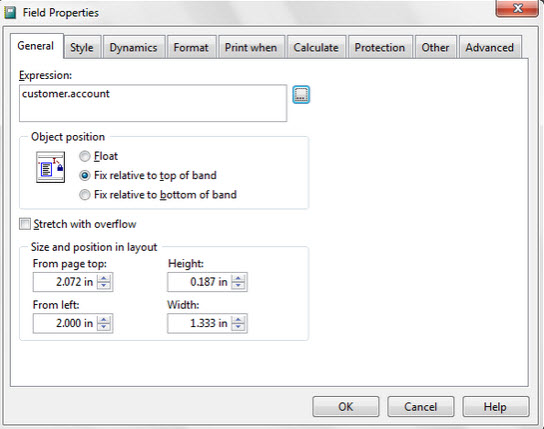
Task: Switch to the Style tab
Action: pos(82,47)
